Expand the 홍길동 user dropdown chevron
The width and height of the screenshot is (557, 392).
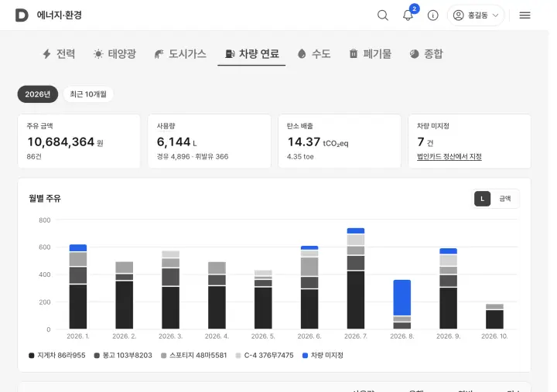[496, 15]
